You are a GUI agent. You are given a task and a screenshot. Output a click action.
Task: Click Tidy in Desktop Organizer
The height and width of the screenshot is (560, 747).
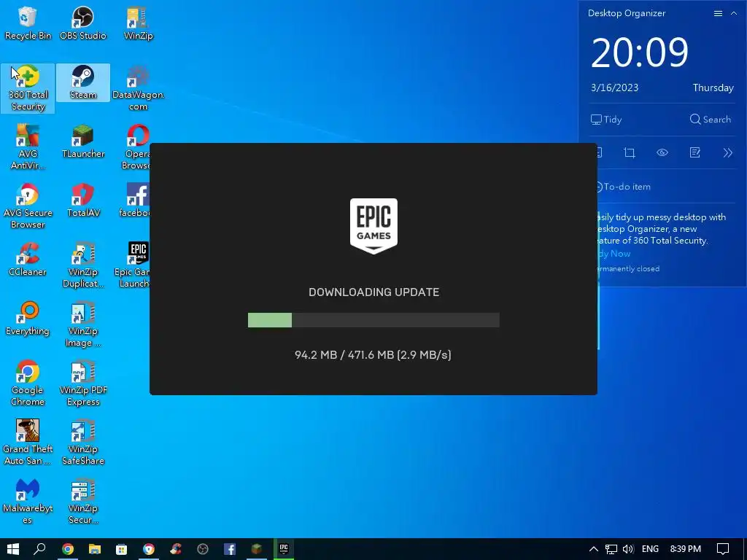606,120
